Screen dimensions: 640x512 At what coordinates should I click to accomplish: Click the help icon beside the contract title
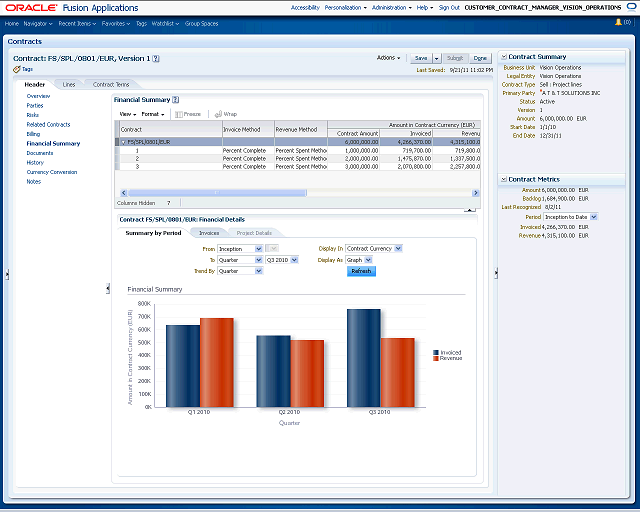pos(156,58)
